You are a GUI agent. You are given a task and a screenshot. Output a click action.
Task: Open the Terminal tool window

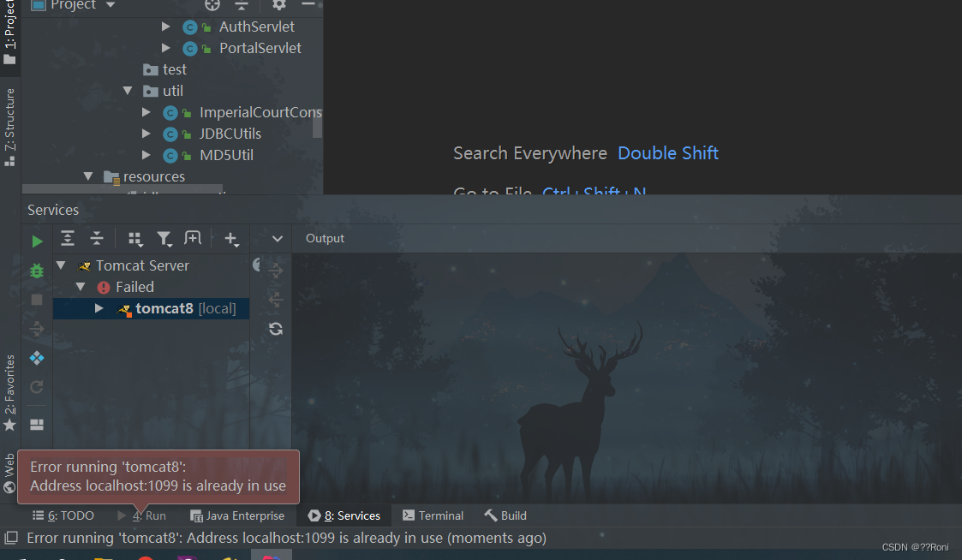tap(433, 515)
